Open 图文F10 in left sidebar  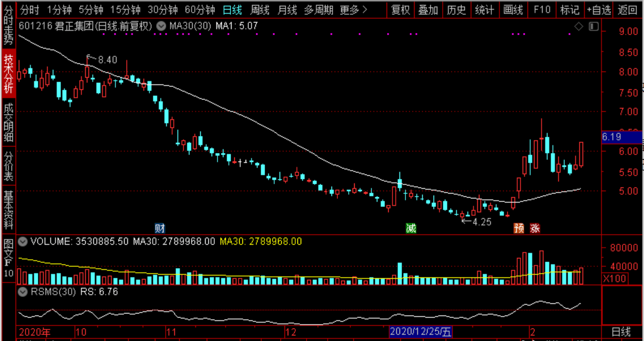8,258
